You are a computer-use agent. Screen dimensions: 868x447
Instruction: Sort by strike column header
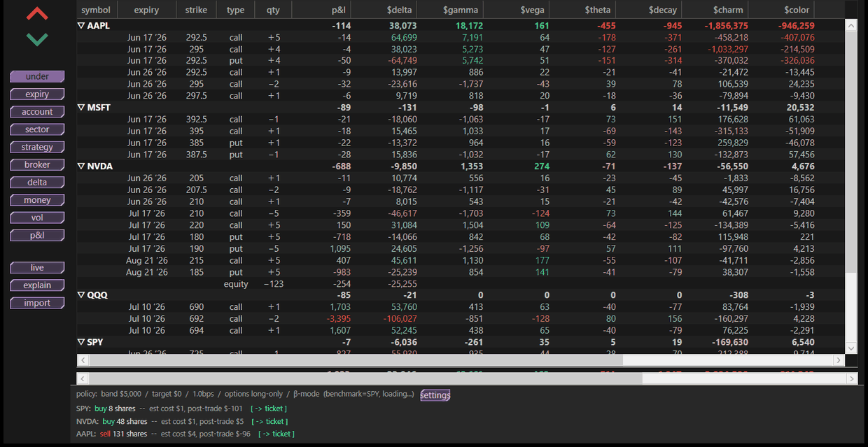(x=196, y=10)
